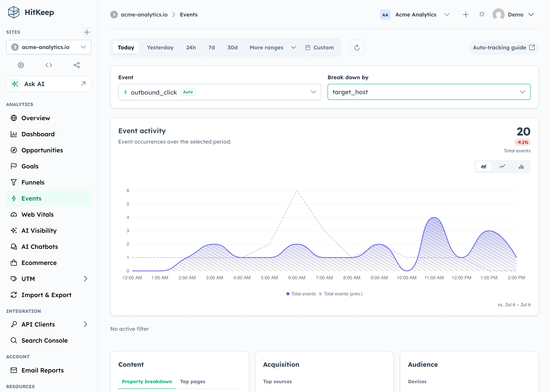Image resolution: width=551 pixels, height=392 pixels.
Task: Open the More ranges dropdown
Action: 273,47
